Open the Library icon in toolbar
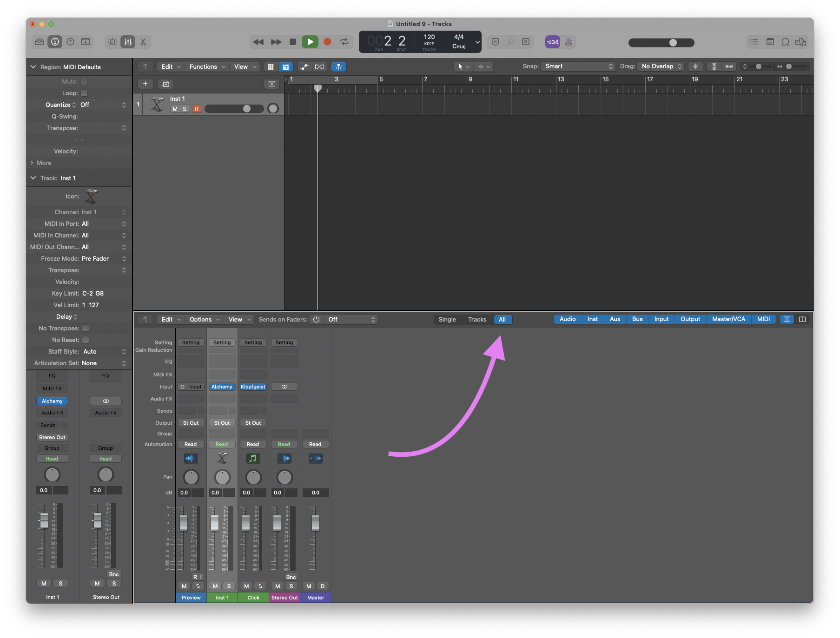This screenshot has width=840, height=638. pyautogui.click(x=40, y=42)
